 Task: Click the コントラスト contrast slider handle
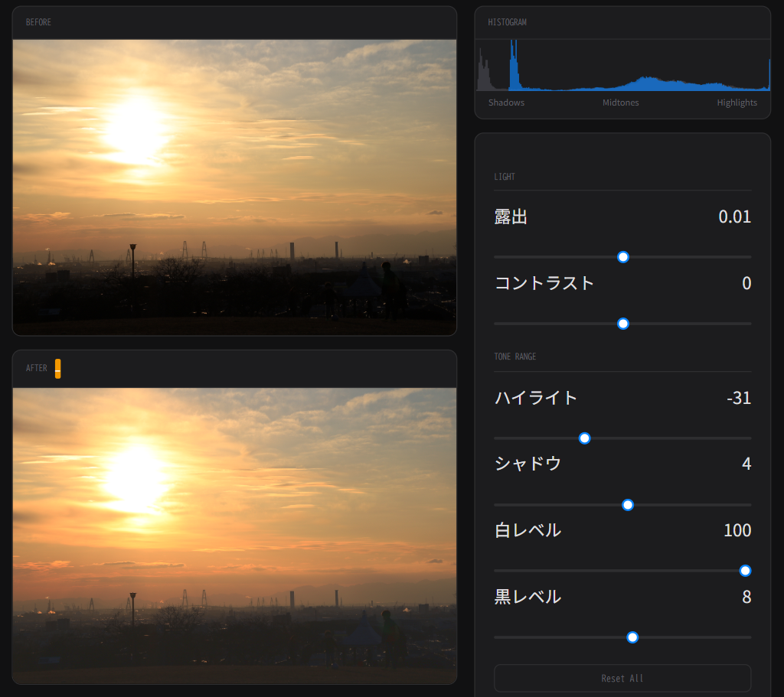pos(623,324)
